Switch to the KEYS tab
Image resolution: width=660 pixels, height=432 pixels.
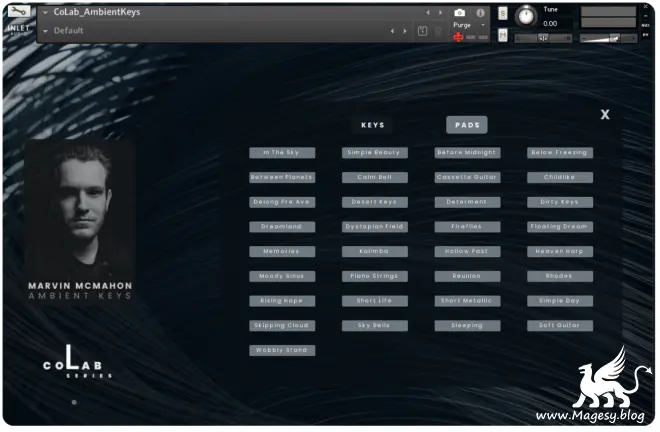(x=373, y=125)
